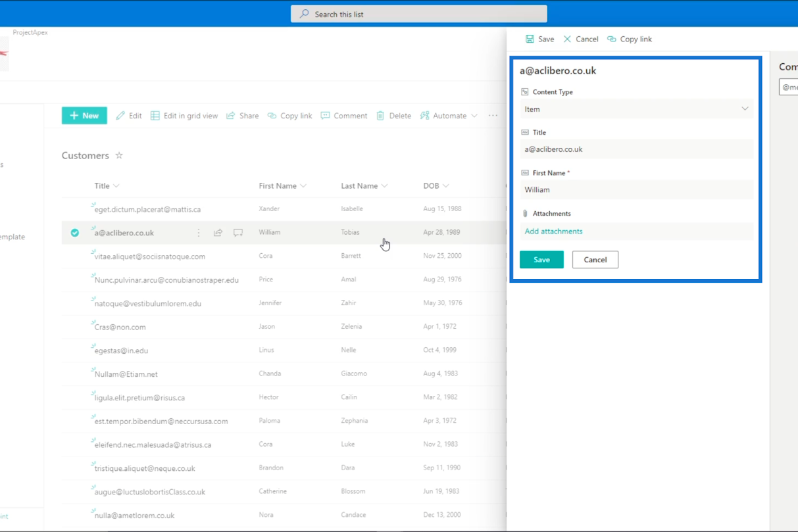Click the Copy link chain icon in panel
The image size is (798, 532).
(x=612, y=39)
